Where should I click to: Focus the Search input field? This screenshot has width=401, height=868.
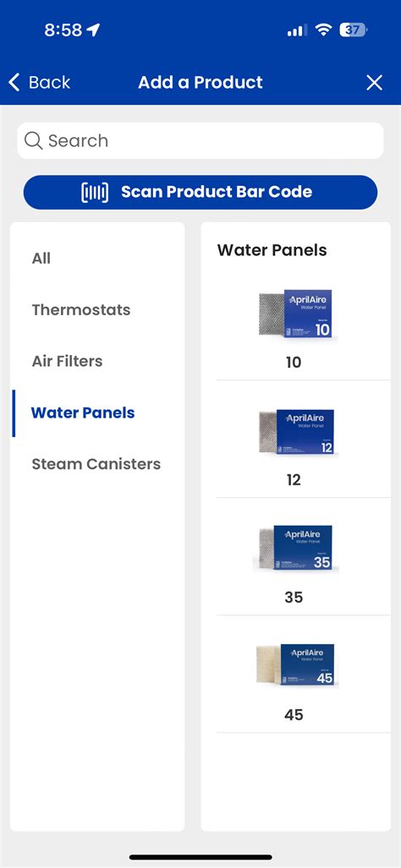click(x=200, y=140)
